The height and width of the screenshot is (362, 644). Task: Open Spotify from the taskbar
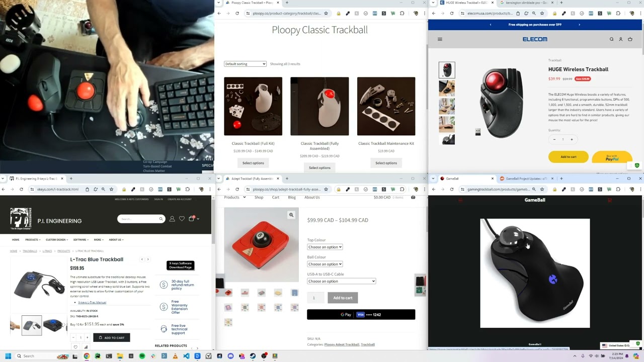click(142, 356)
